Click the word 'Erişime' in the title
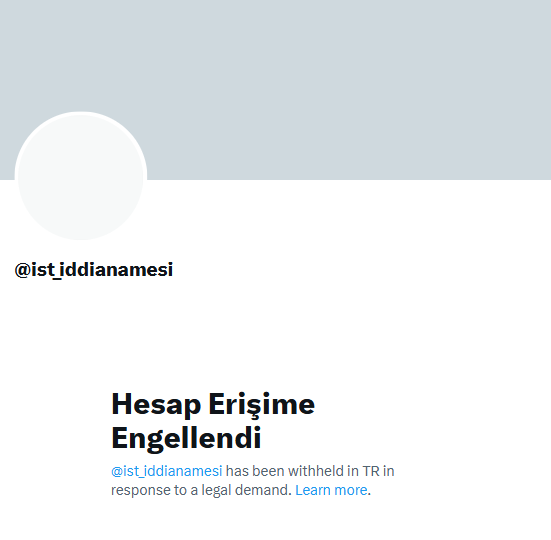The height and width of the screenshot is (540, 551). [262, 405]
